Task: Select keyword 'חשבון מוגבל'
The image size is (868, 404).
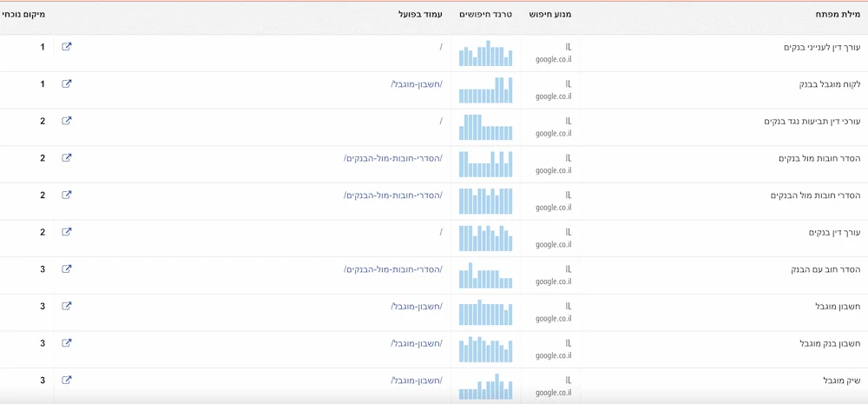Action: [838, 307]
